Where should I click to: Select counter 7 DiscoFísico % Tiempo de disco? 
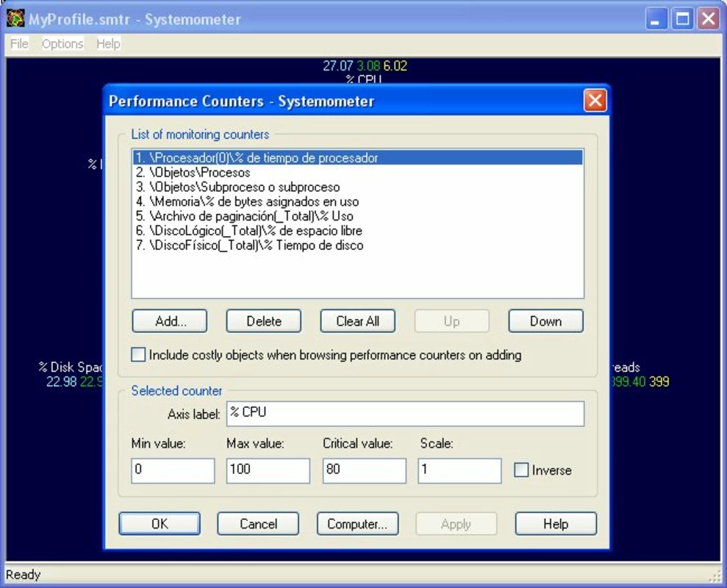[357, 245]
